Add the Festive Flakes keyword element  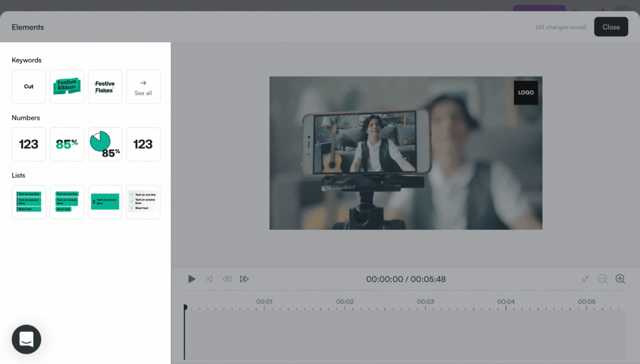point(105,87)
